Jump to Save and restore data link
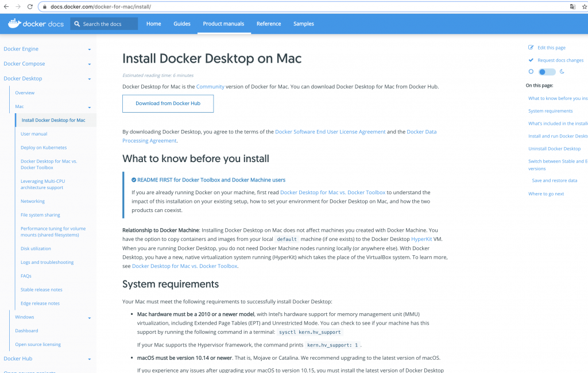 pos(554,180)
